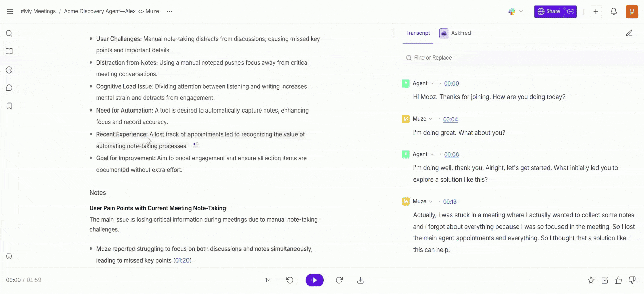644x294 pixels.
Task: Skip forward using the forward arrow control
Action: click(339, 280)
